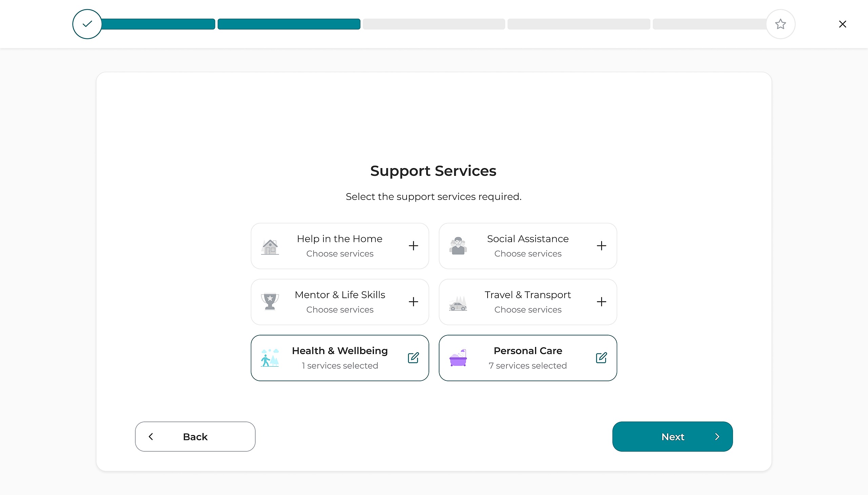Image resolution: width=868 pixels, height=495 pixels.
Task: Click the star icon ending the progress bar
Action: pyautogui.click(x=780, y=24)
